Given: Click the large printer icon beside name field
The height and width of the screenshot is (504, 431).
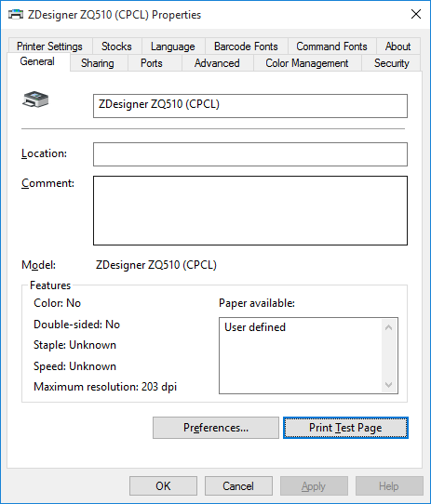Looking at the screenshot, I should click(x=35, y=99).
